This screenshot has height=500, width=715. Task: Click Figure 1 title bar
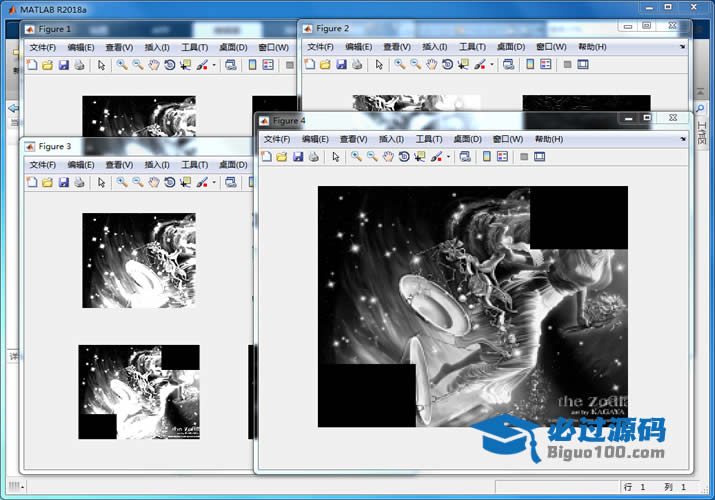[x=160, y=29]
